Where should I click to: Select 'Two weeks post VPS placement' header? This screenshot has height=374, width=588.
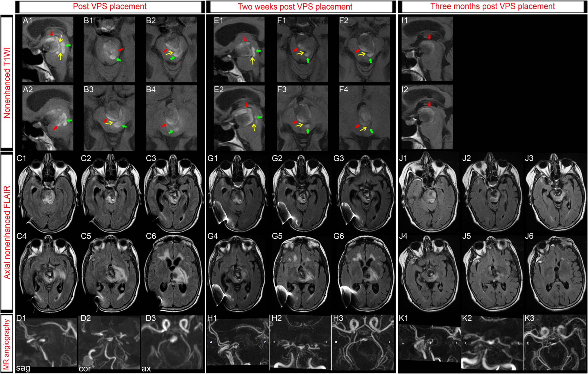coord(295,7)
